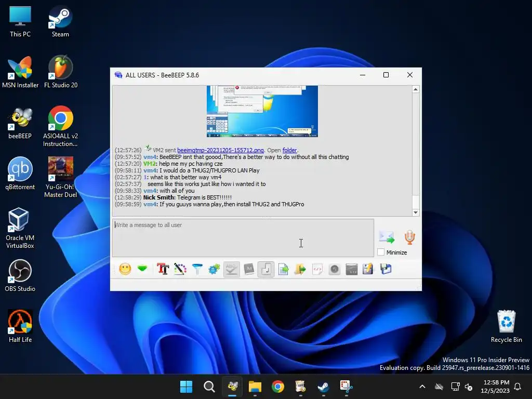Select the qBittorrent desktop icon
The height and width of the screenshot is (399, 532).
point(20,174)
